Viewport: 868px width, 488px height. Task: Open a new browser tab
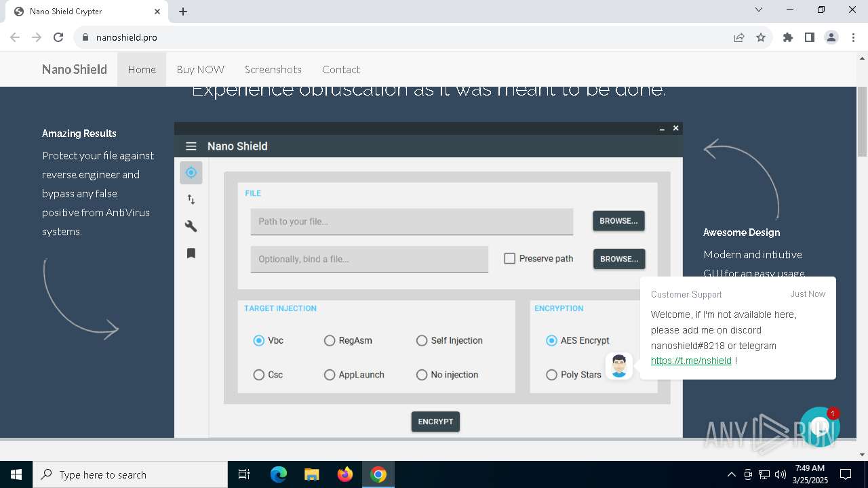point(183,12)
